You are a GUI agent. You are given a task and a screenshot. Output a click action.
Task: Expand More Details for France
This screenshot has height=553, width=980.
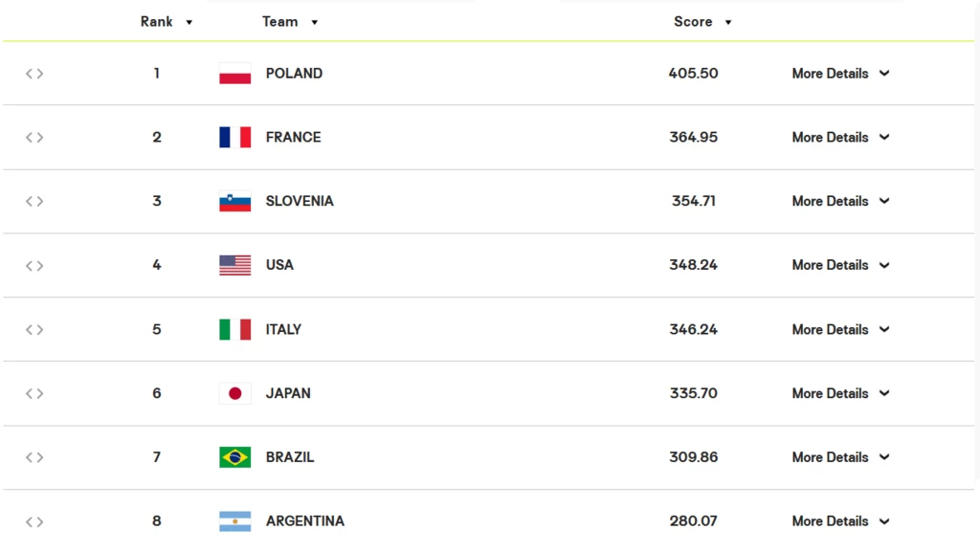[x=840, y=138]
